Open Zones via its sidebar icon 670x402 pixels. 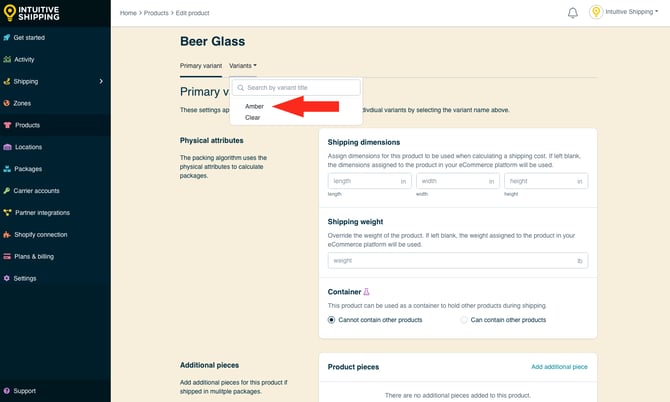7,103
